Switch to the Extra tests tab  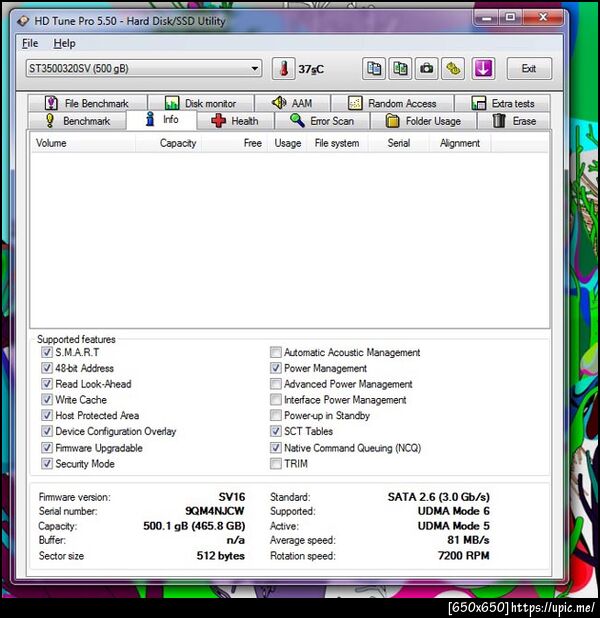pyautogui.click(x=503, y=103)
